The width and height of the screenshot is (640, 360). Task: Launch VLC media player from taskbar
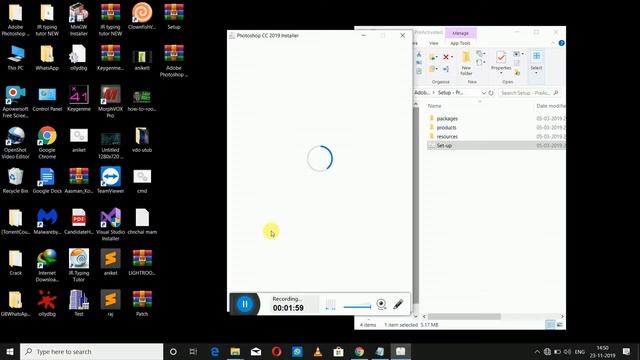pos(318,351)
